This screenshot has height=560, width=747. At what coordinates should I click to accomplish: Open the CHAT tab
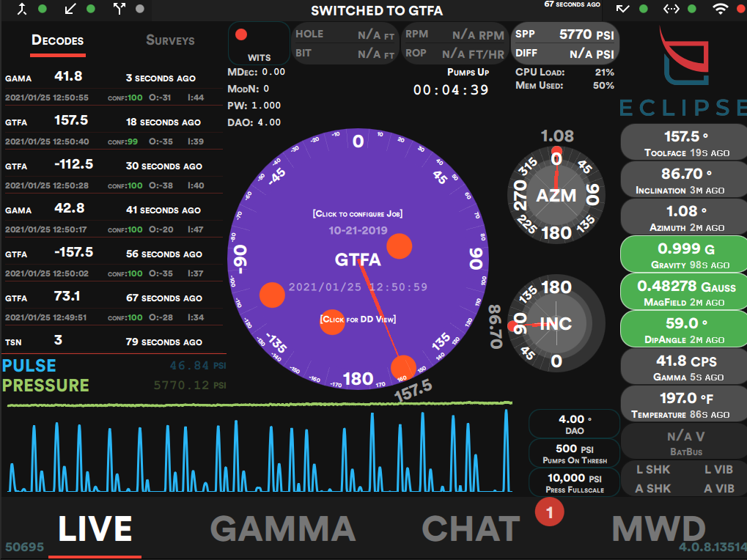(471, 529)
